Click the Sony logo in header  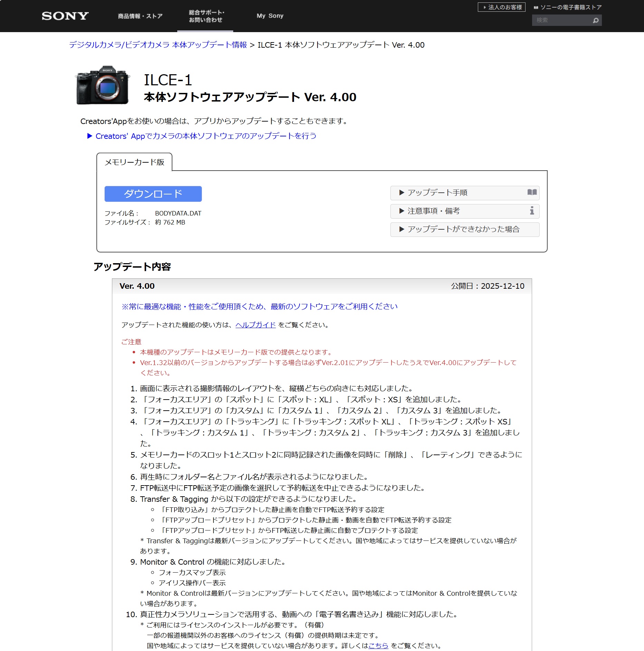pos(65,16)
